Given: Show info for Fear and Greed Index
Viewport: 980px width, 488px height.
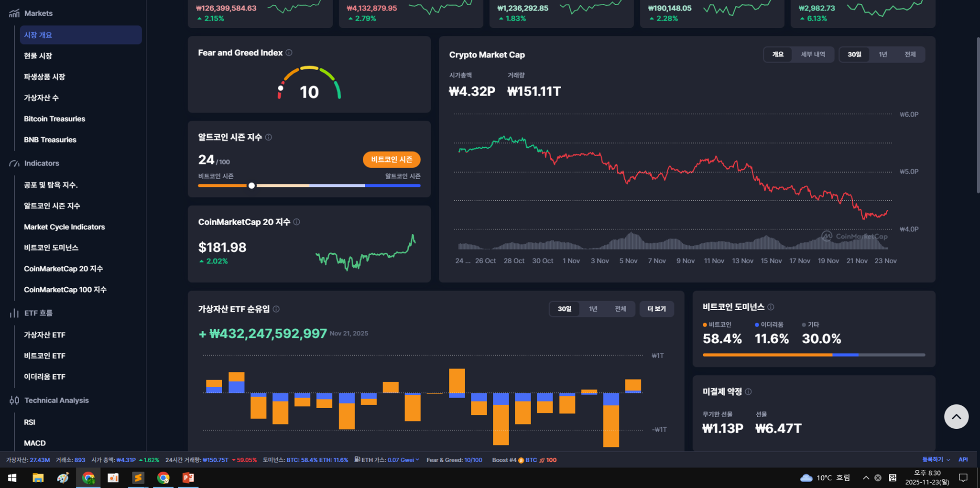Looking at the screenshot, I should click(289, 53).
